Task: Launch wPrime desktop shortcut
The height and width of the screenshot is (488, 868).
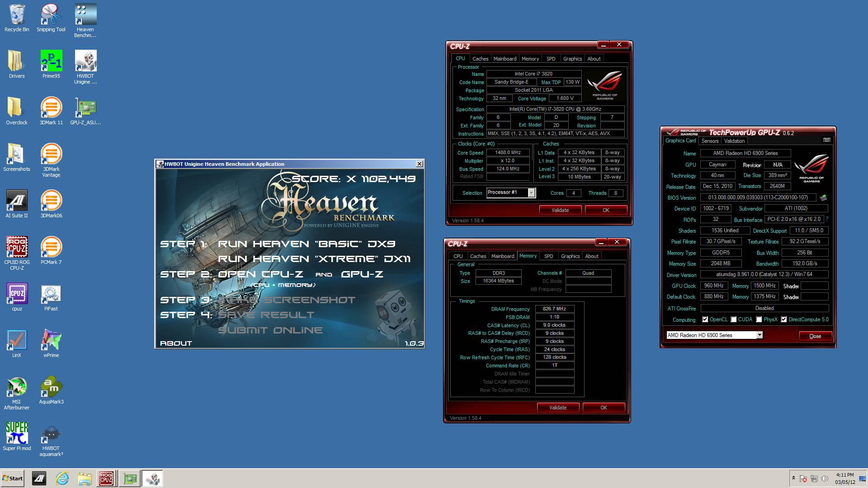Action: [51, 344]
